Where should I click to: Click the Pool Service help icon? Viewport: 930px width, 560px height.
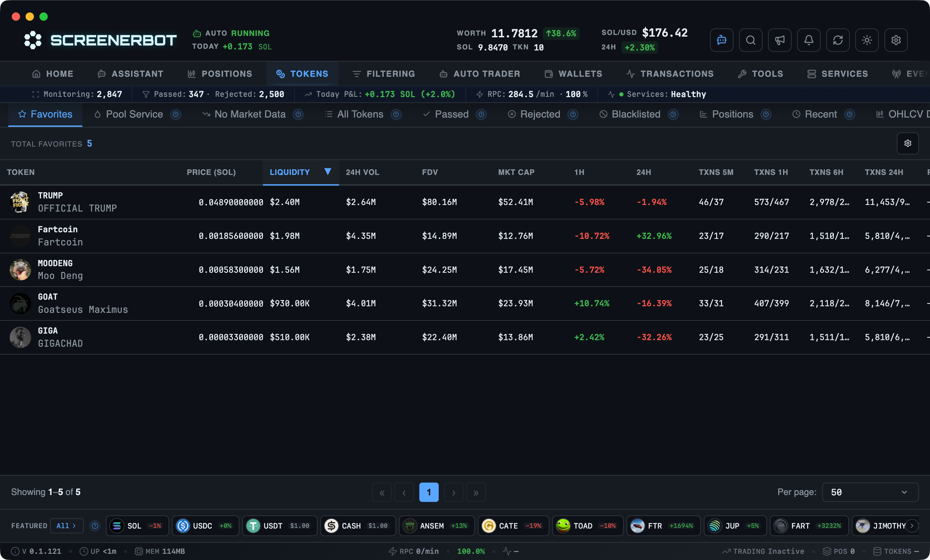pos(175,114)
